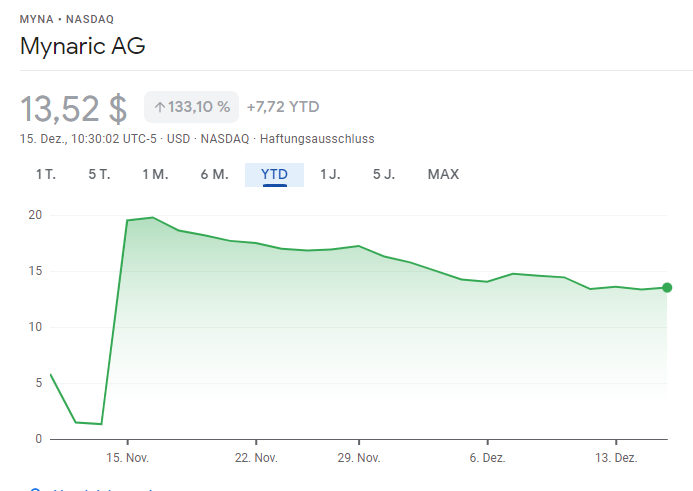Click the up arrow in percent badge

point(160,107)
